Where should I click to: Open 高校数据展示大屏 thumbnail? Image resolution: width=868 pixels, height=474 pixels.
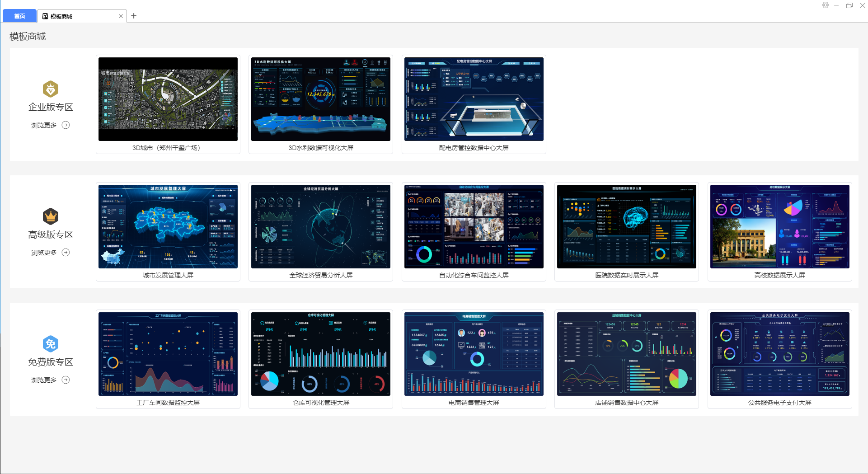point(780,226)
